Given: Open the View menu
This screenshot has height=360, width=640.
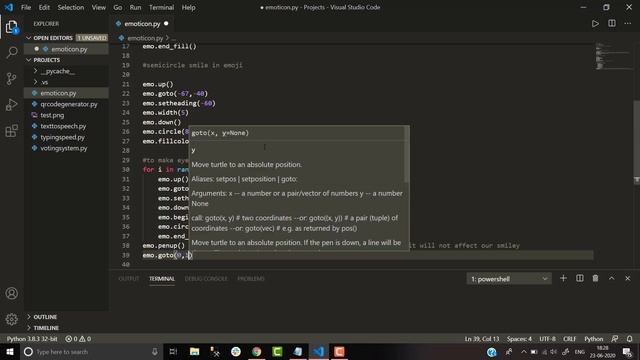Looking at the screenshot, I should pos(98,7).
